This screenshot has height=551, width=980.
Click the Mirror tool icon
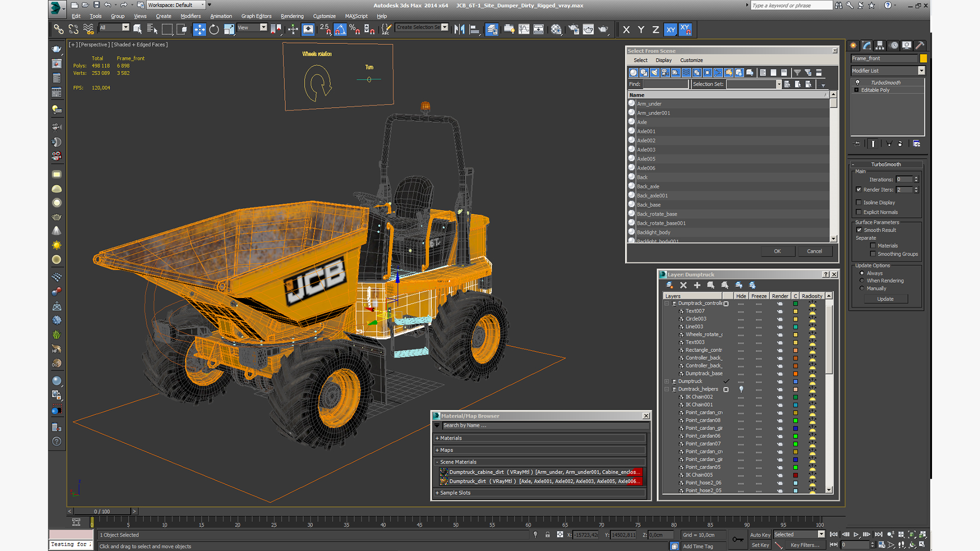[459, 30]
